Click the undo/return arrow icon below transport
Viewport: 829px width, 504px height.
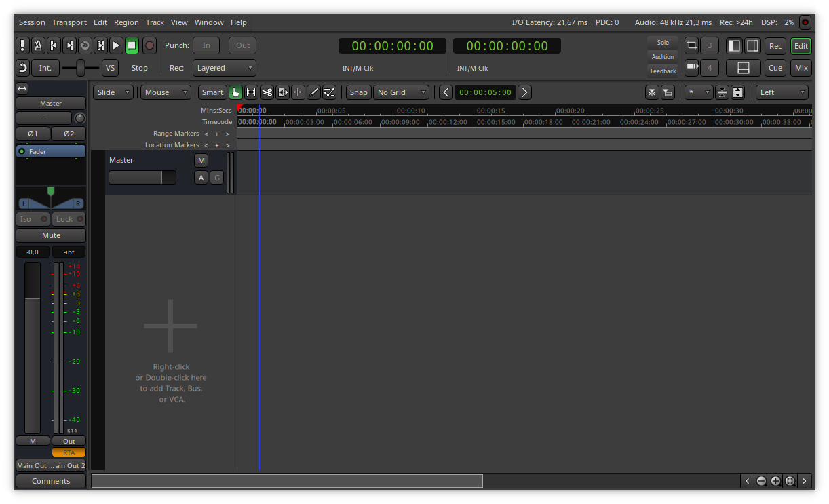22,68
